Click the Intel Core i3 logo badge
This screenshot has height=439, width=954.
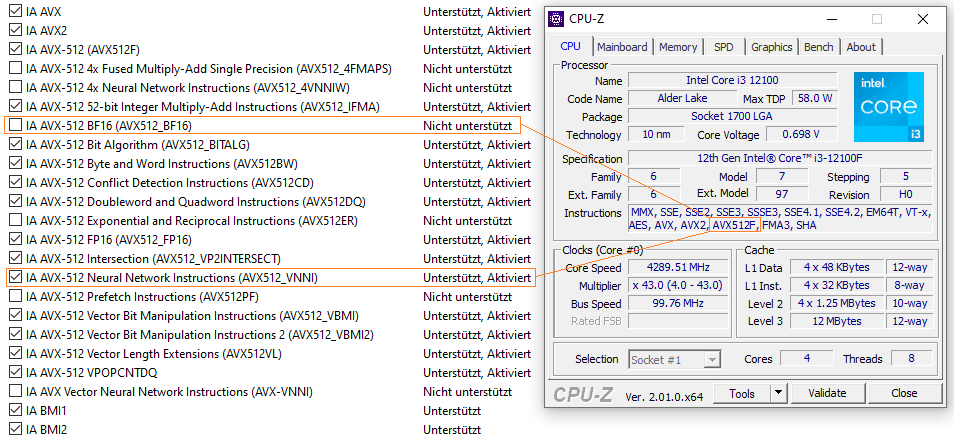[888, 107]
